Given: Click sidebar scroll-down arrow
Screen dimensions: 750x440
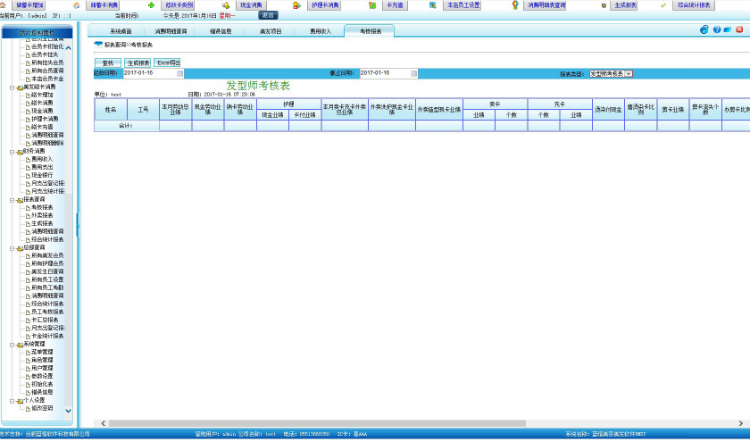Looking at the screenshot, I should 68,410.
